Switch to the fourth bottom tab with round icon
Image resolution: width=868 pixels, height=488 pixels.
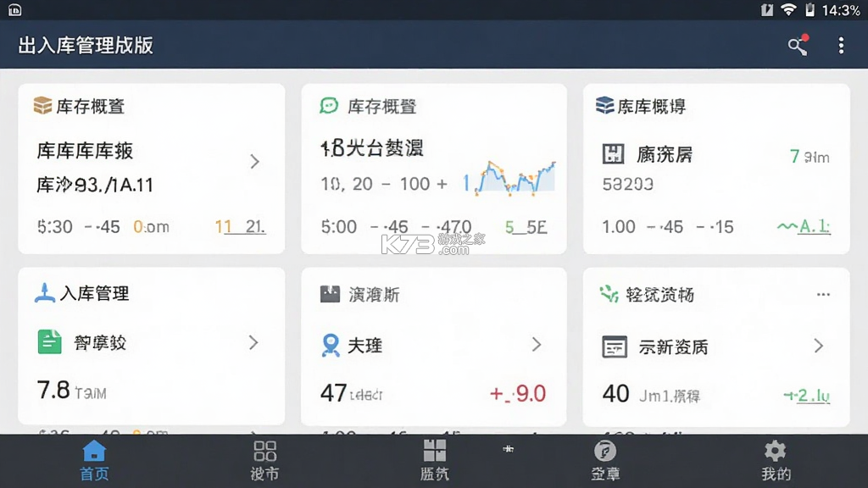[x=605, y=460]
